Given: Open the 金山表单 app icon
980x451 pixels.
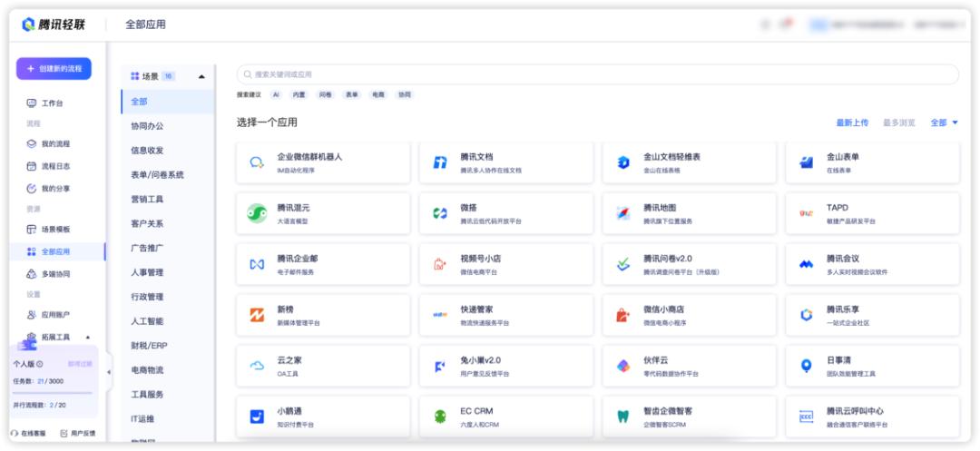Looking at the screenshot, I should pyautogui.click(x=807, y=162).
